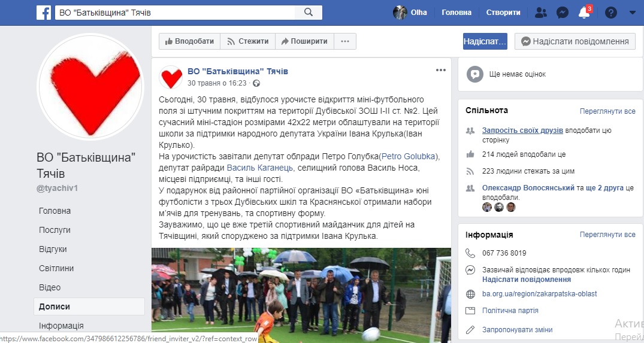Click the Стежити follow button
This screenshot has width=644, height=343.
point(247,41)
